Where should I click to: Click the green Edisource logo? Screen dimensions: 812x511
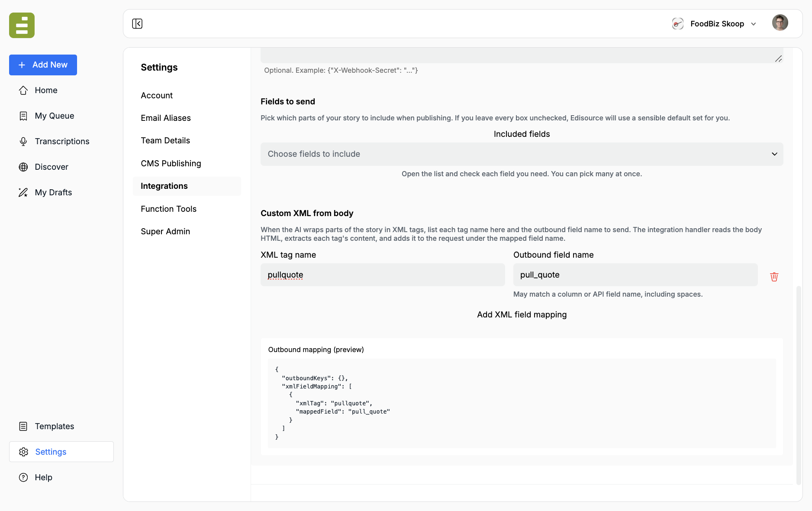pyautogui.click(x=22, y=25)
